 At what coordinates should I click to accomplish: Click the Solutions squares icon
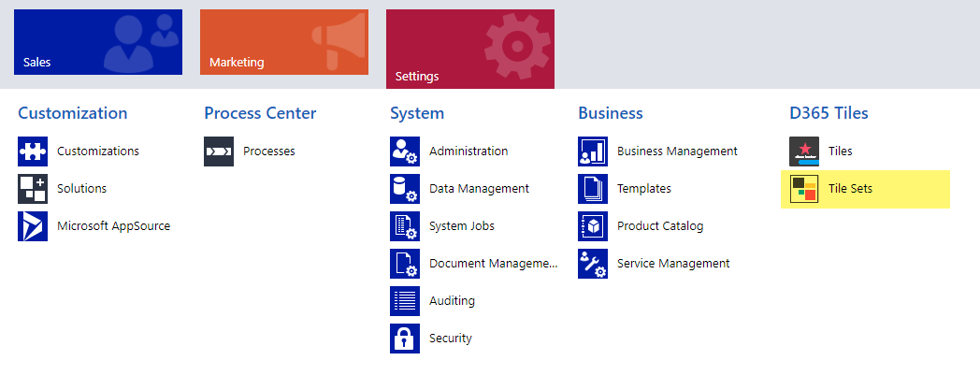click(x=33, y=189)
